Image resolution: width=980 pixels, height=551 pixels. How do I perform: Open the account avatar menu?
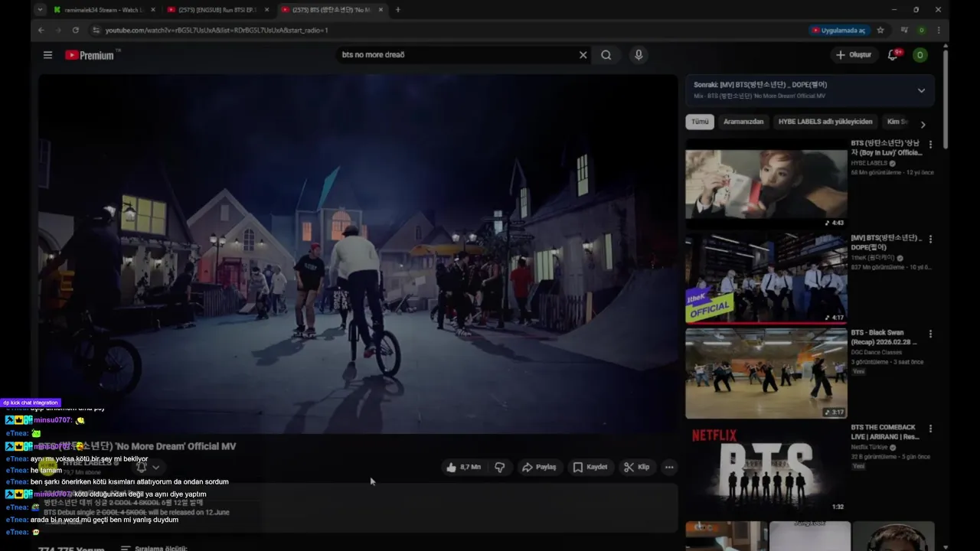tap(920, 55)
